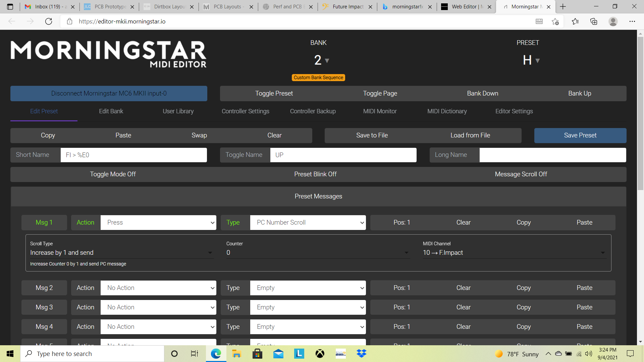Open Task View on the taskbar

pos(195,354)
